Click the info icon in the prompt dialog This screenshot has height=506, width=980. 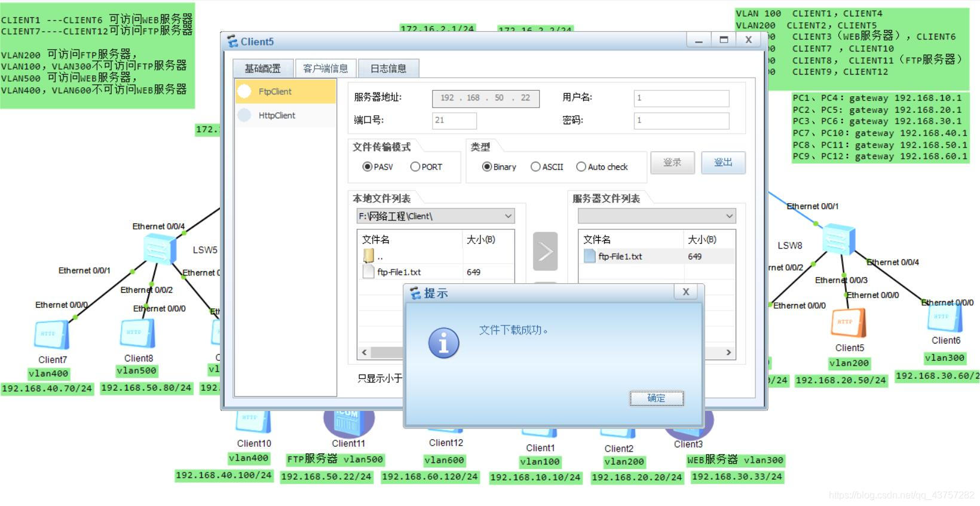(443, 344)
